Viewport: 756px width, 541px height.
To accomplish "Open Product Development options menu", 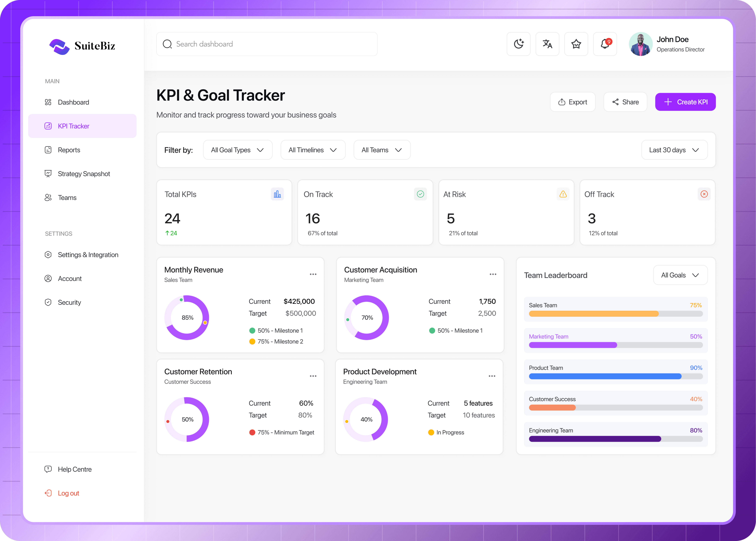I will [x=492, y=376].
